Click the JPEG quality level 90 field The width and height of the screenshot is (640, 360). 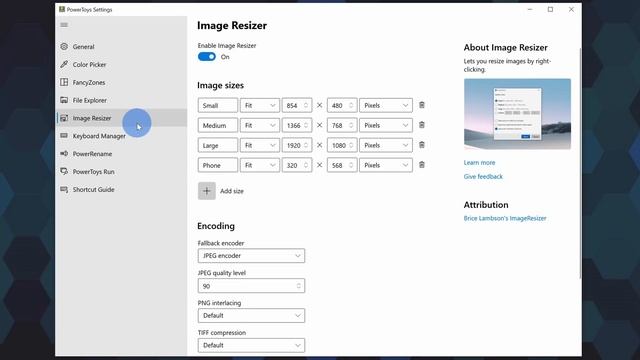251,286
